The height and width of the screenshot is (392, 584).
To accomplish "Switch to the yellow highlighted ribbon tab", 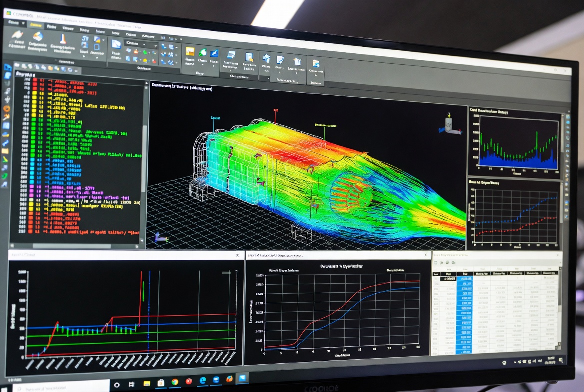I will point(36,25).
